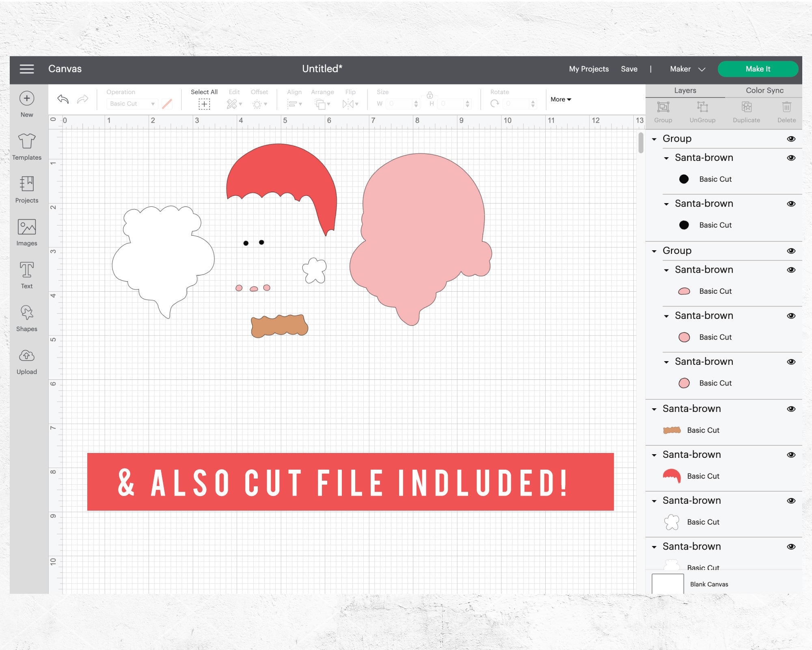Open the hamburger menu icon
This screenshot has height=650, width=812.
click(27, 69)
